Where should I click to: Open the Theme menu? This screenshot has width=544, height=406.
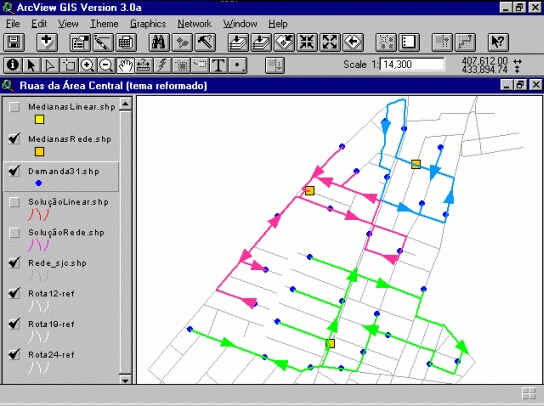(104, 24)
